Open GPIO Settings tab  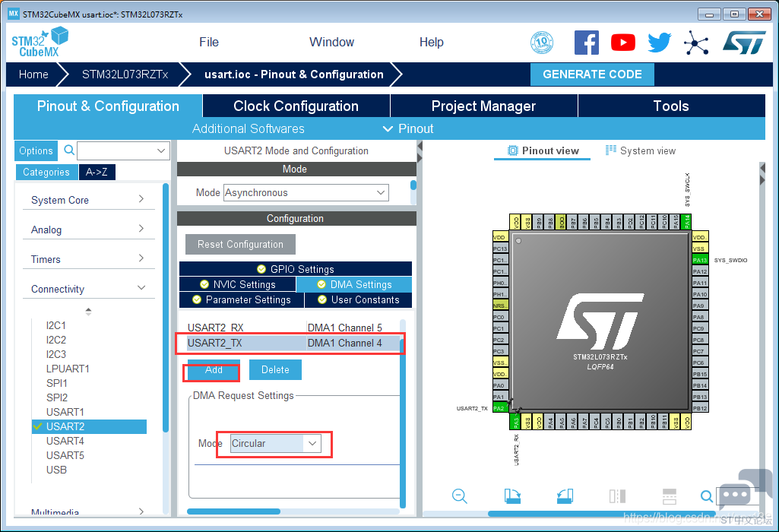296,269
